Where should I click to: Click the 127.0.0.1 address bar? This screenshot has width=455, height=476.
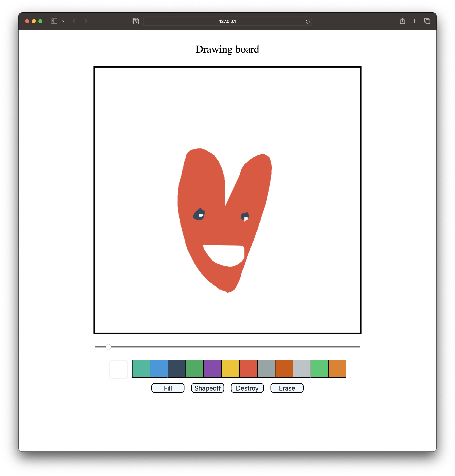click(227, 21)
